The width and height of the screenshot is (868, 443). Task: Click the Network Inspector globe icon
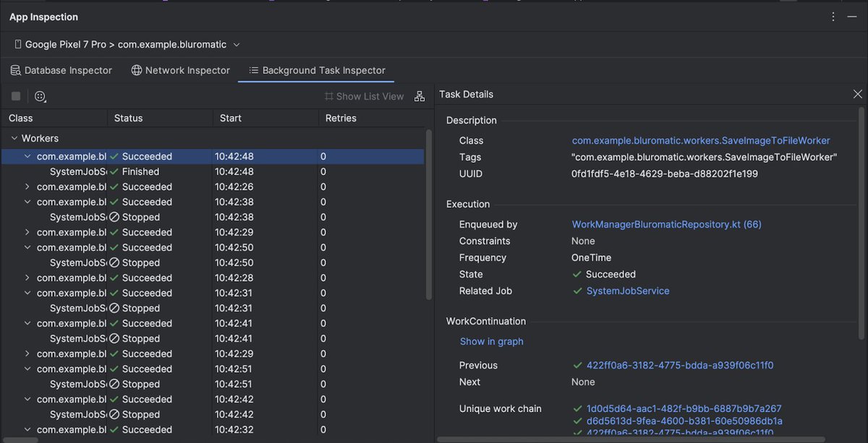(x=137, y=70)
